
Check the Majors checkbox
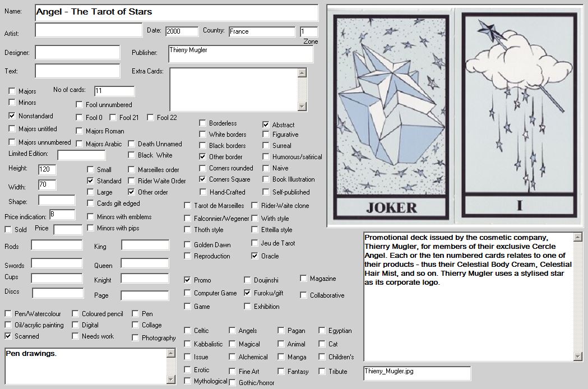[12, 91]
